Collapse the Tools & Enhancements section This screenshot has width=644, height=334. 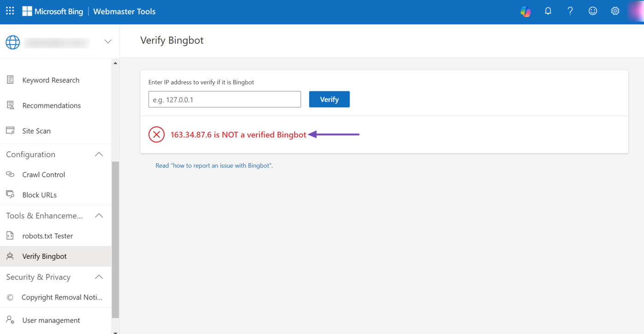click(x=99, y=215)
